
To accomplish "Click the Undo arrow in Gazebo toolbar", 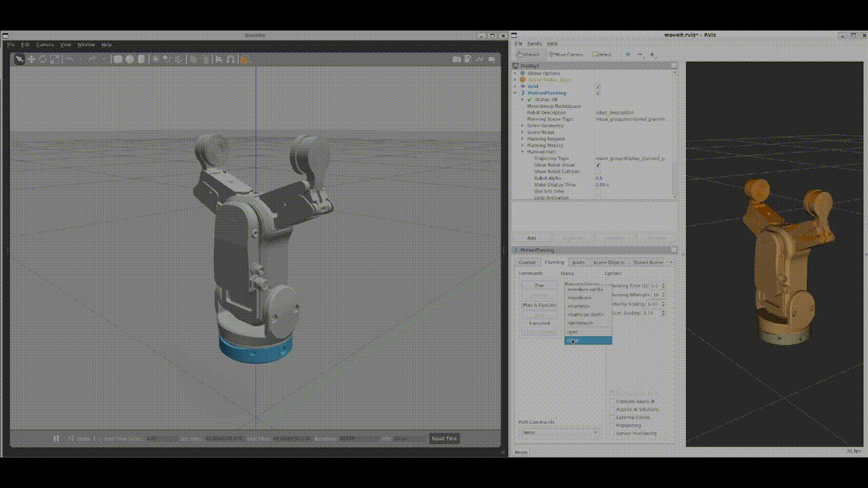I will coord(69,59).
